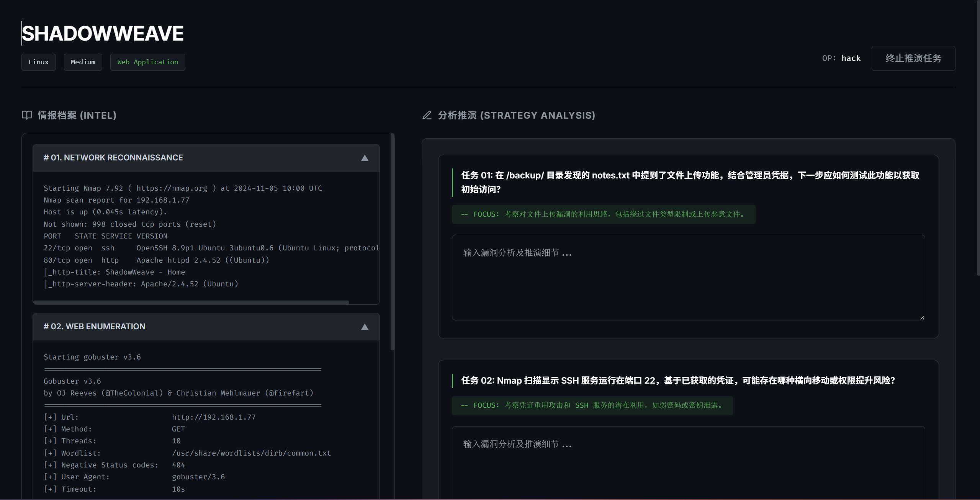Collapse the Web Enumeration section triangle
Image resolution: width=980 pixels, height=500 pixels.
pos(365,327)
